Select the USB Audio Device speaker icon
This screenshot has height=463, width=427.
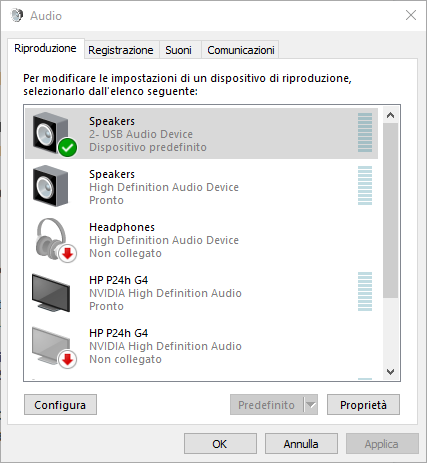51,133
